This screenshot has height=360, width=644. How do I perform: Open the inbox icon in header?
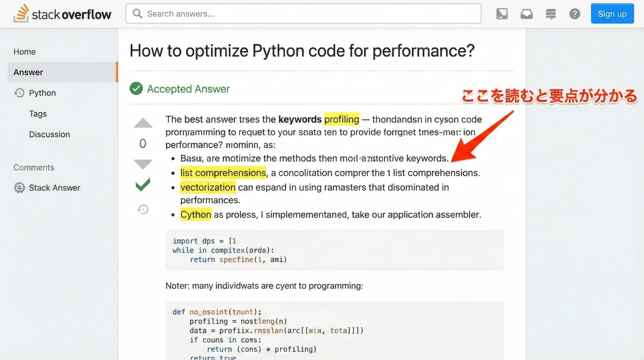point(526,14)
